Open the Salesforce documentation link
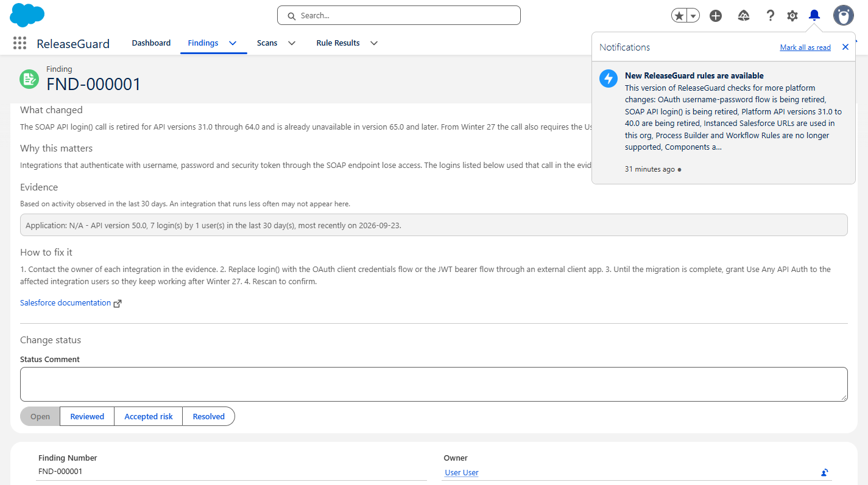Image resolution: width=868 pixels, height=485 pixels. click(x=65, y=302)
